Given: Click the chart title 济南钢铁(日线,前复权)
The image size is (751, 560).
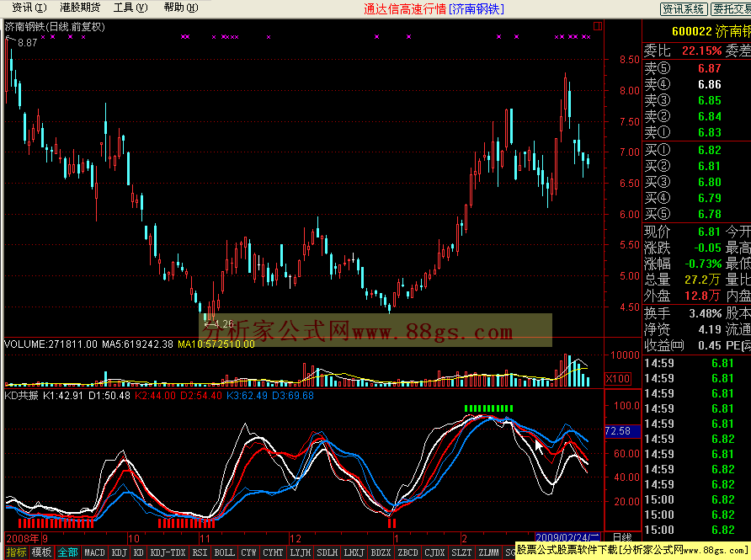Looking at the screenshot, I should (x=55, y=27).
